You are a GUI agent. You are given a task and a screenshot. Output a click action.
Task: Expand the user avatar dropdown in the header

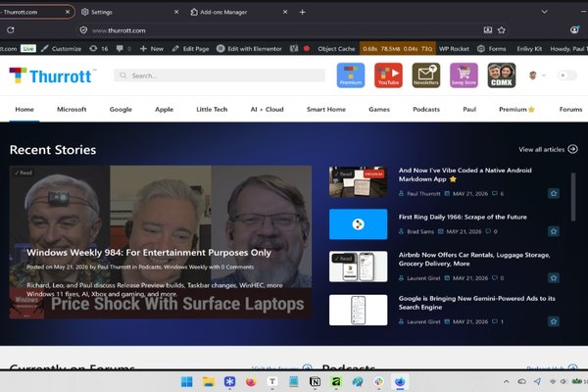click(x=537, y=75)
